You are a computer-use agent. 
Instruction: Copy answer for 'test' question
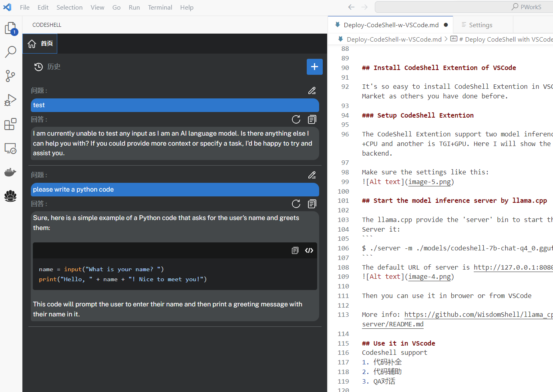312,119
